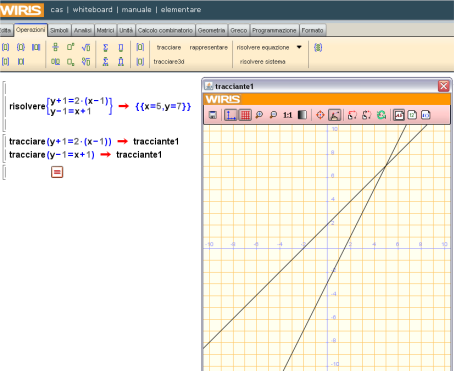Open the Greco tab
Viewport: 454px width, 371px height.
tap(239, 30)
